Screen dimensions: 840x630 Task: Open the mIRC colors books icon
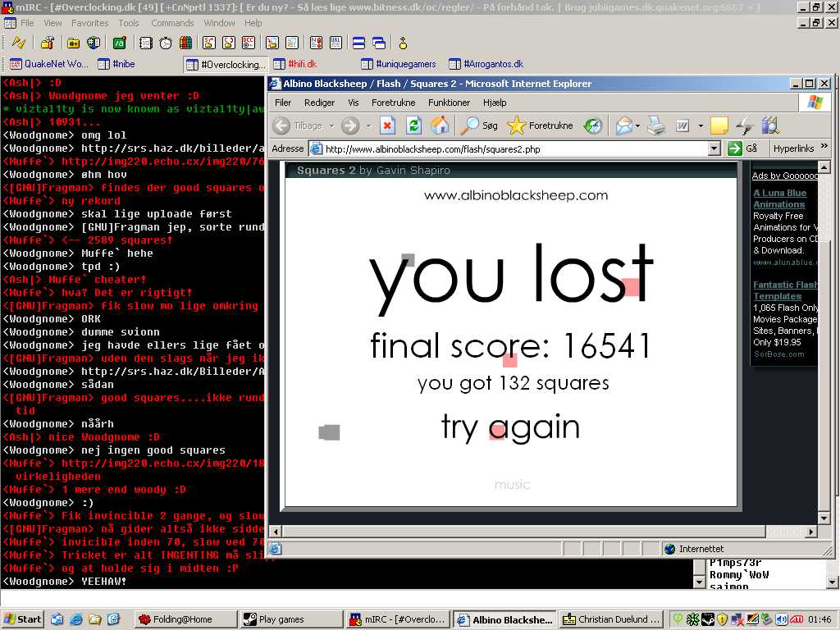point(185,43)
